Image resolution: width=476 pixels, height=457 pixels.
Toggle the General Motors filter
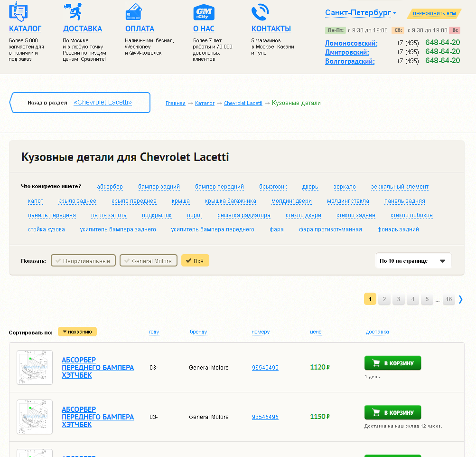[x=149, y=261]
